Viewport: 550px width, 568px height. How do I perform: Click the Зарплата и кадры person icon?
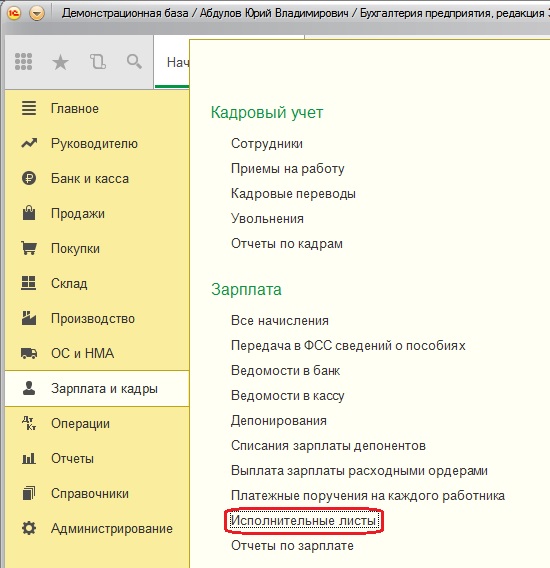[x=29, y=388]
